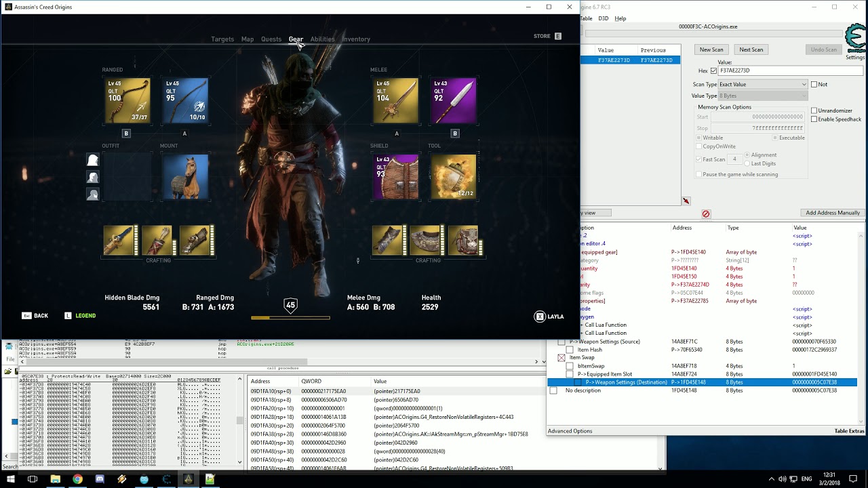
Task: Select the Lv 43 purple quality 92 blade
Action: (x=454, y=101)
